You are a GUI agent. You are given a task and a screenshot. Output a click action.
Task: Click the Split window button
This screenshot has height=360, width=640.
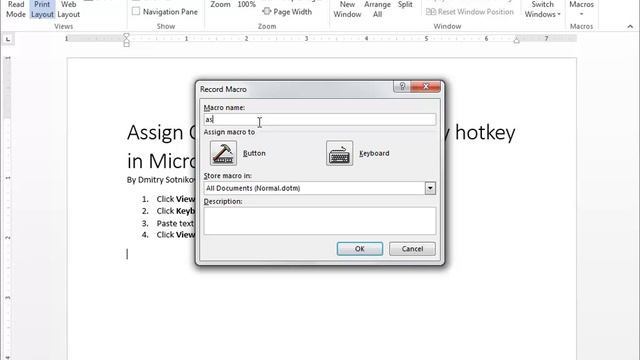pyautogui.click(x=405, y=5)
